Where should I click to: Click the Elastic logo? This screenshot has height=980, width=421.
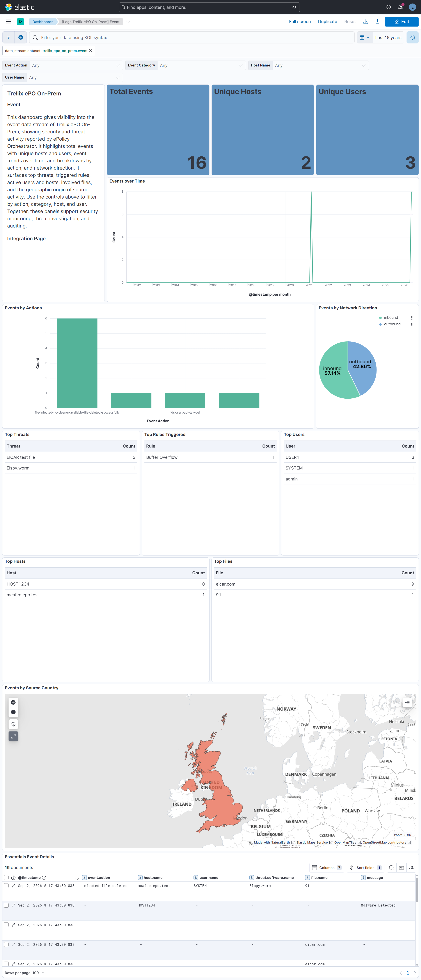click(x=19, y=7)
